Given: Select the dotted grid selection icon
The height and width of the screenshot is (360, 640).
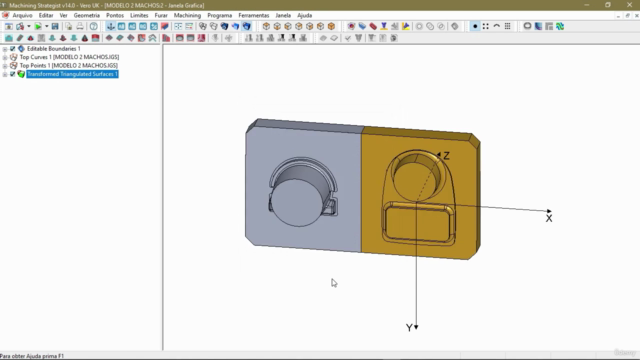Looking at the screenshot, I should 507,27.
